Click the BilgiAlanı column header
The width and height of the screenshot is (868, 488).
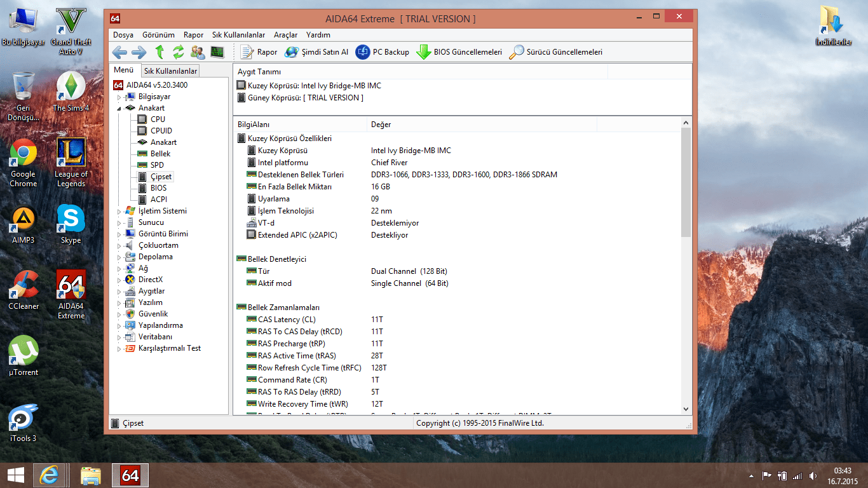pyautogui.click(x=300, y=125)
